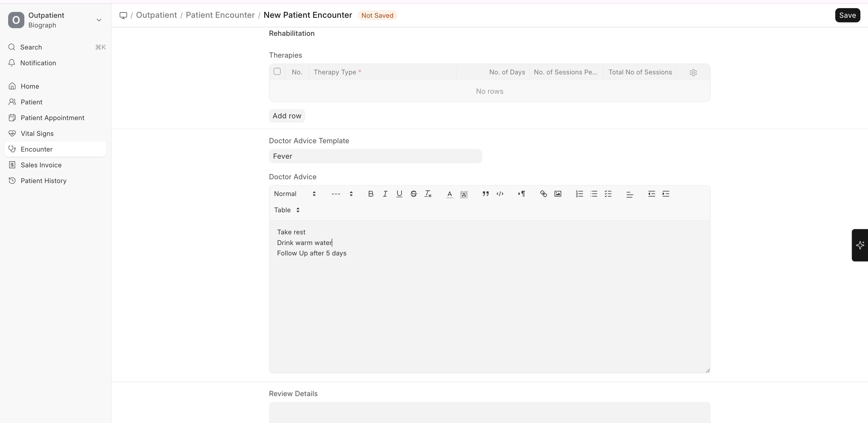Insert a blockquote from the toolbar
The height and width of the screenshot is (423, 868).
pos(485,194)
